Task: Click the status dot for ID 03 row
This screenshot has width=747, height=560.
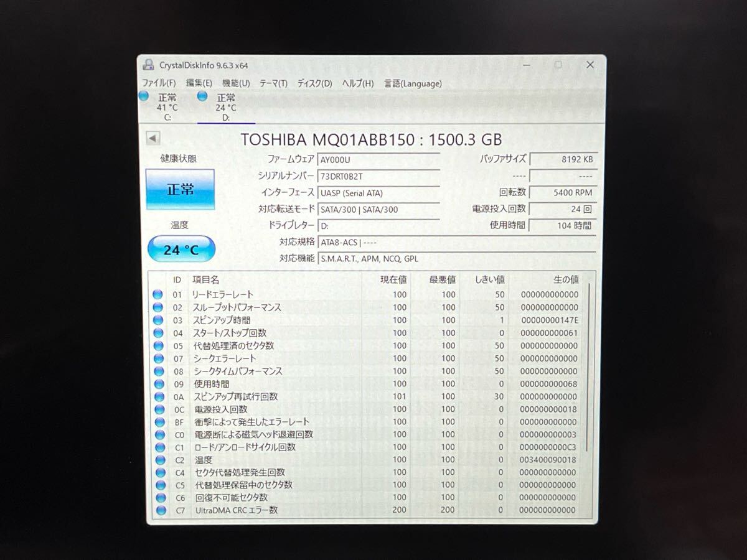Action: click(x=158, y=320)
